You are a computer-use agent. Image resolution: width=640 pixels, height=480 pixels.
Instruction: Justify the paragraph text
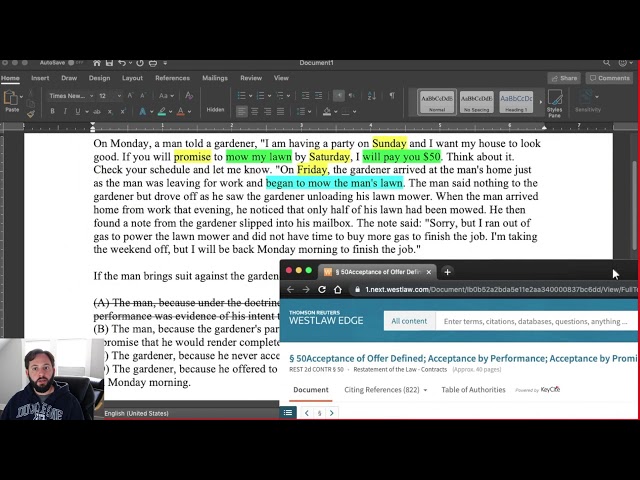(280, 111)
